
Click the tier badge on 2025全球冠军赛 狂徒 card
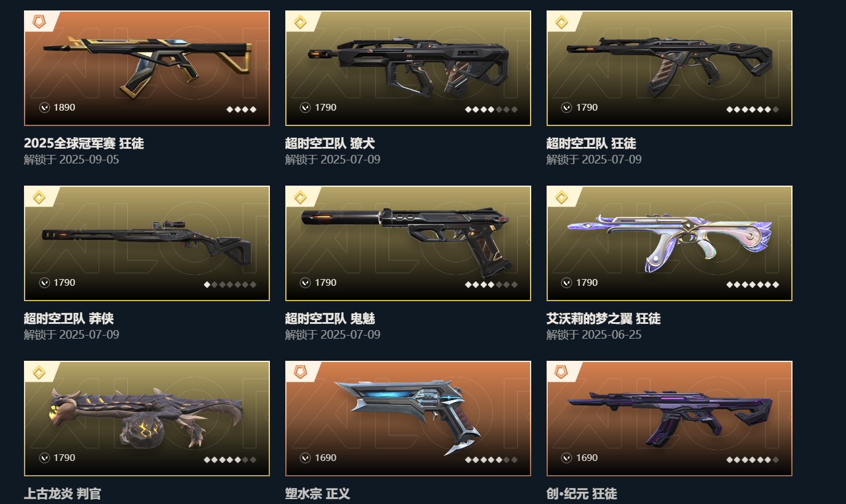tap(39, 23)
